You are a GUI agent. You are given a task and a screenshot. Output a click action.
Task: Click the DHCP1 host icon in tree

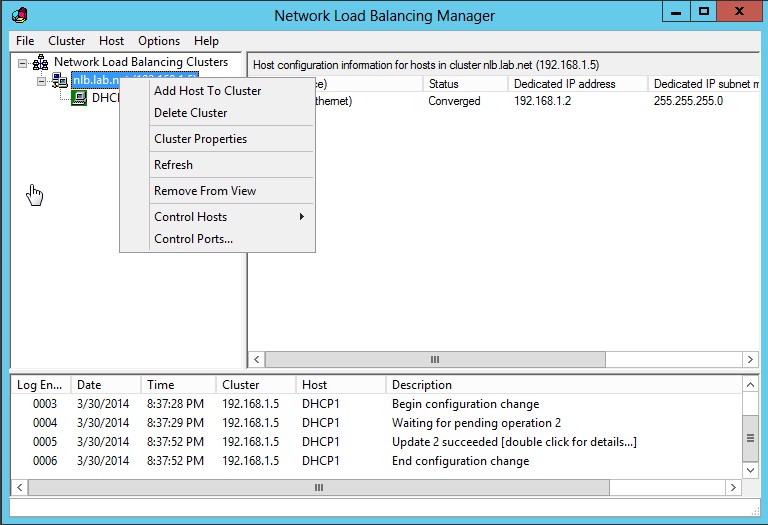tap(79, 98)
